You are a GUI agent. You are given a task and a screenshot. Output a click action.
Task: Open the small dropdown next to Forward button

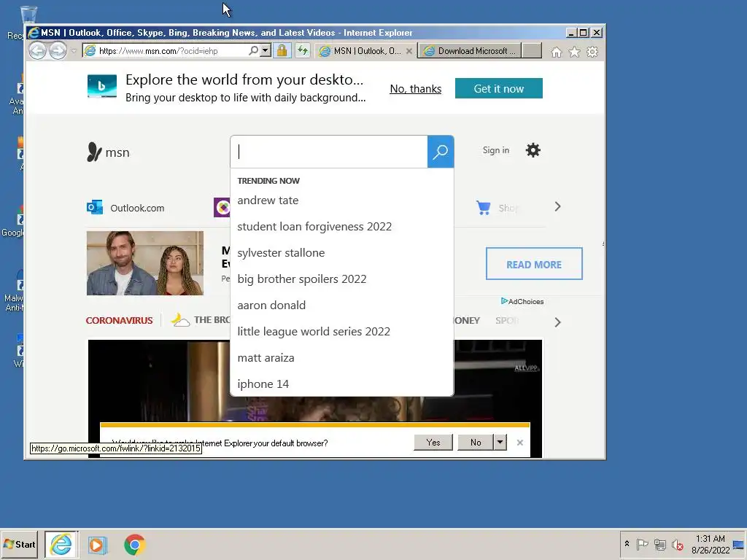point(74,51)
